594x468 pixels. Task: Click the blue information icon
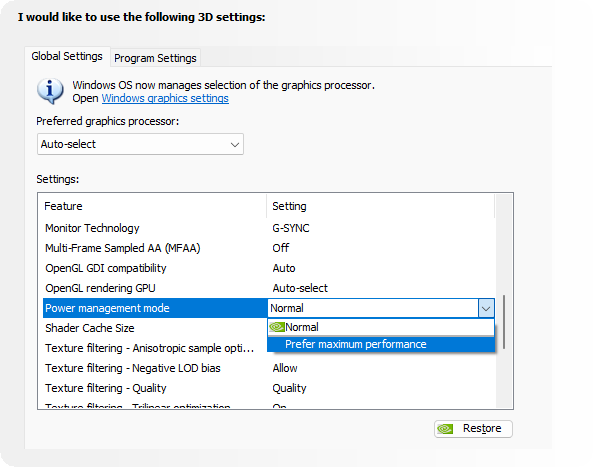tap(50, 91)
